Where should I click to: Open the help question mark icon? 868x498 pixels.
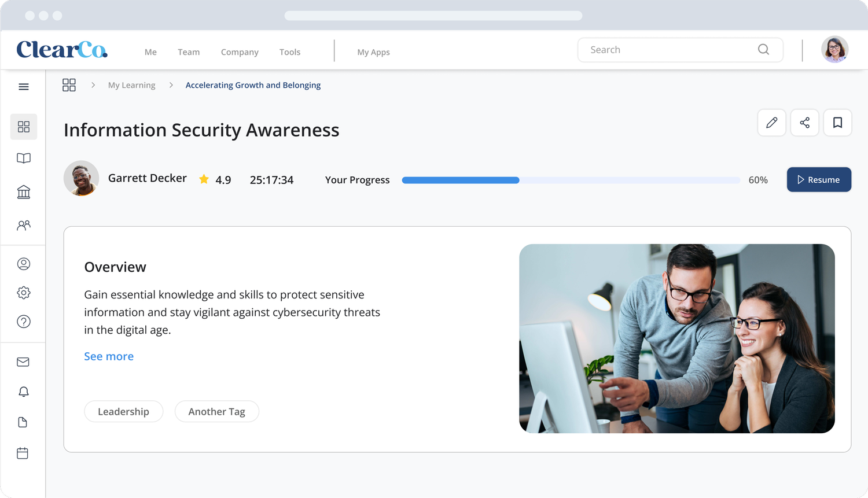tap(24, 322)
